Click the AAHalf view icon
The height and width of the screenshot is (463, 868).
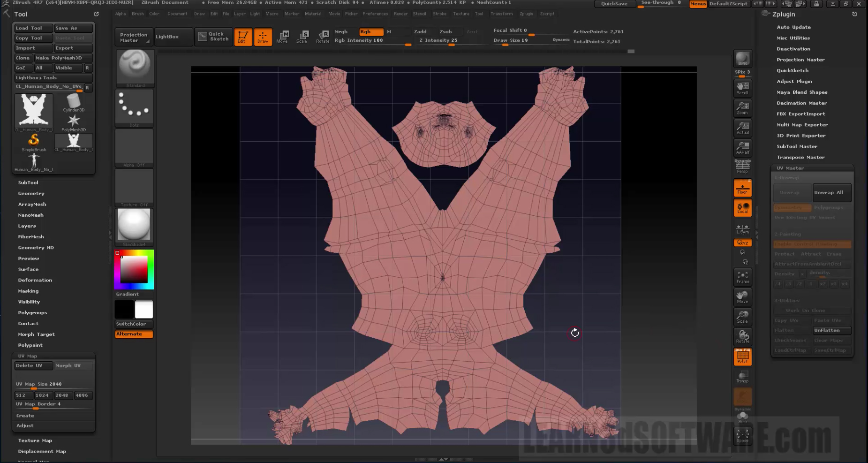click(x=742, y=147)
